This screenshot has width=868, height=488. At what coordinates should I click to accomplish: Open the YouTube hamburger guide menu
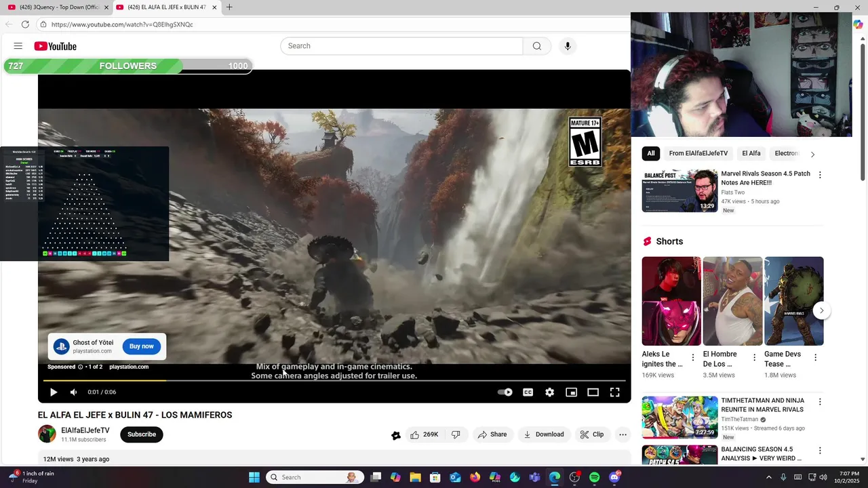18,46
